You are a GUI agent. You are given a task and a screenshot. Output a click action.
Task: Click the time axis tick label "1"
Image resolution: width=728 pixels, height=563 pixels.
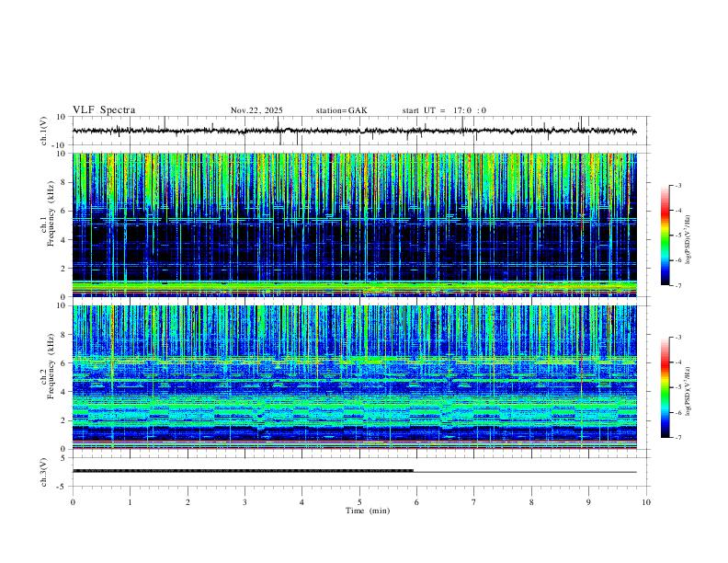click(130, 502)
